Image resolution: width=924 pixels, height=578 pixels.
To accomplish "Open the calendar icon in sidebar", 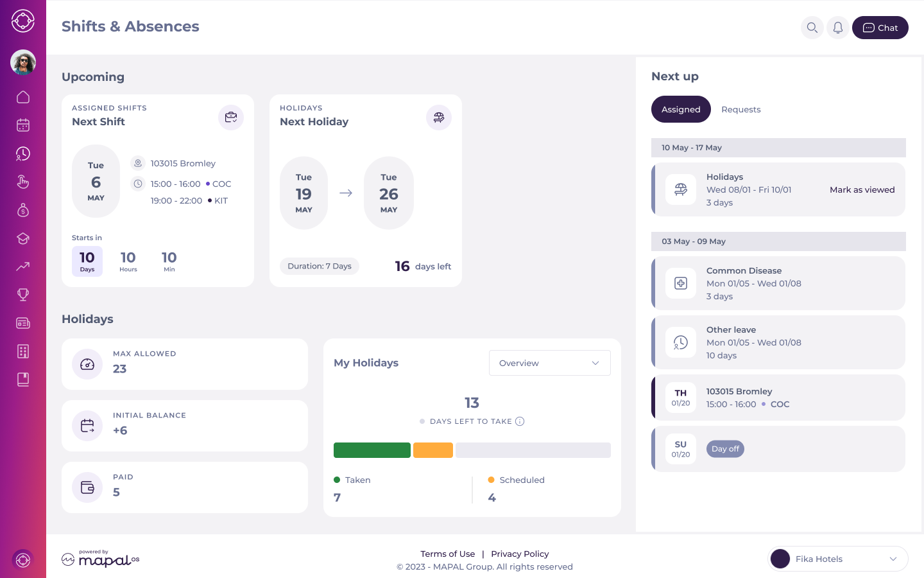I will click(23, 125).
